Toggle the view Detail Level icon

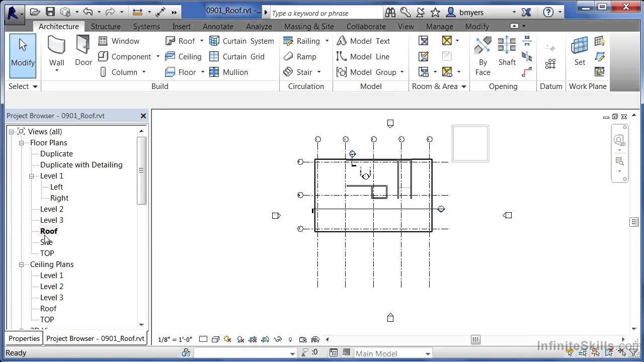[203, 339]
